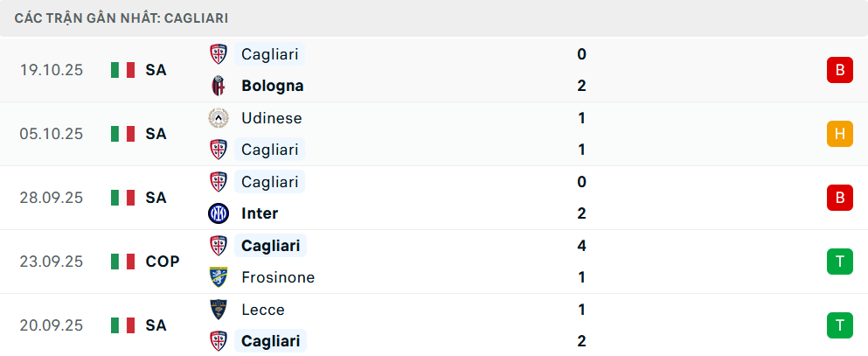
Task: Click red B badge for Inter match
Action: tap(839, 198)
